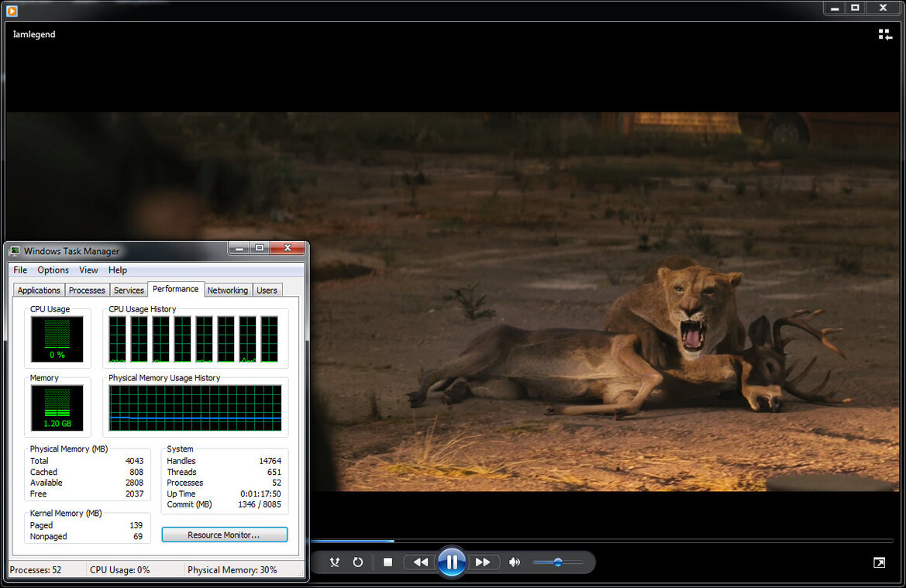The width and height of the screenshot is (906, 588).
Task: Click the Memory 1.20 GB gauge
Action: tap(57, 407)
